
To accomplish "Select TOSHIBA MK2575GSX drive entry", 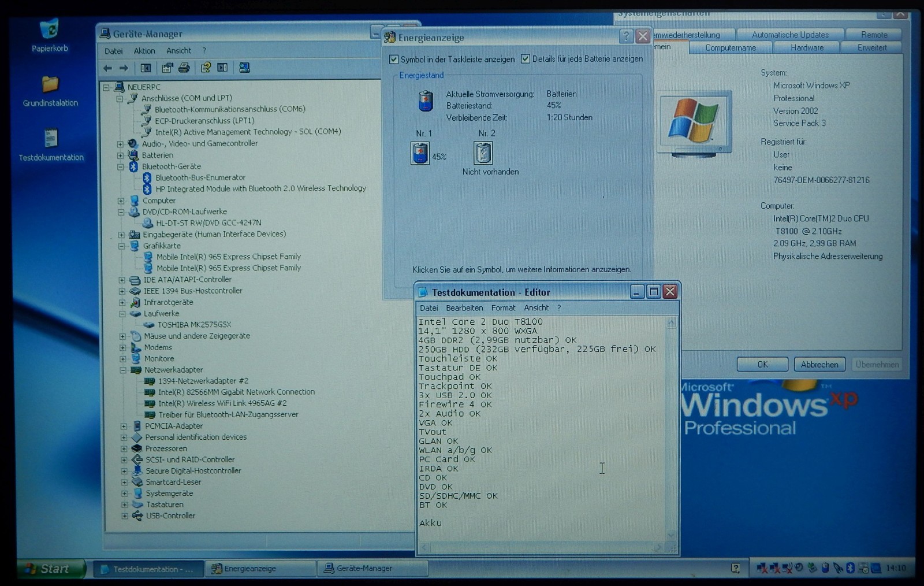I will coord(194,325).
